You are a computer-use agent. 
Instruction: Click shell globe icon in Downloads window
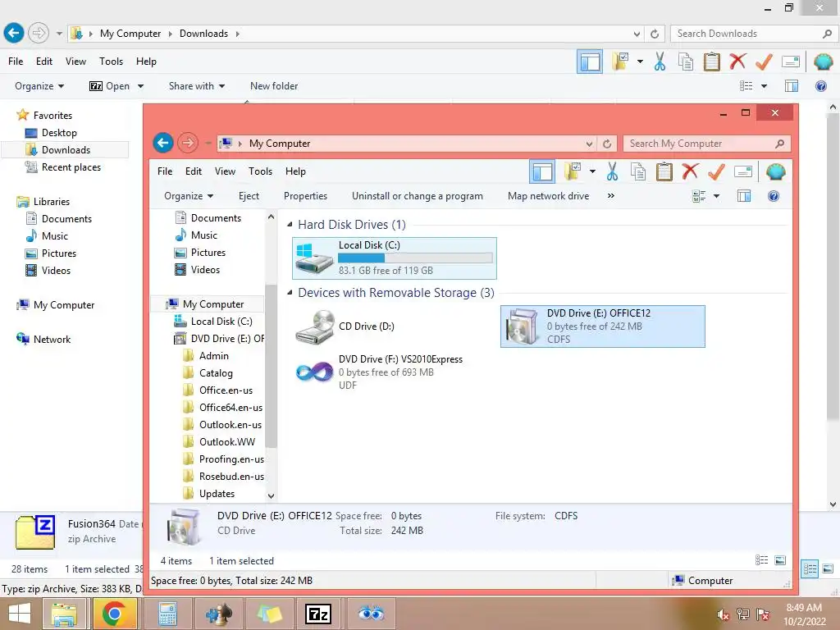coord(824,61)
